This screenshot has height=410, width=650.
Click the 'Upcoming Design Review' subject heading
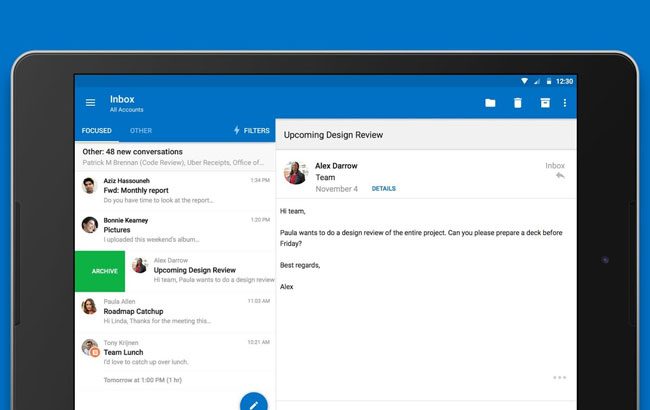coord(333,135)
